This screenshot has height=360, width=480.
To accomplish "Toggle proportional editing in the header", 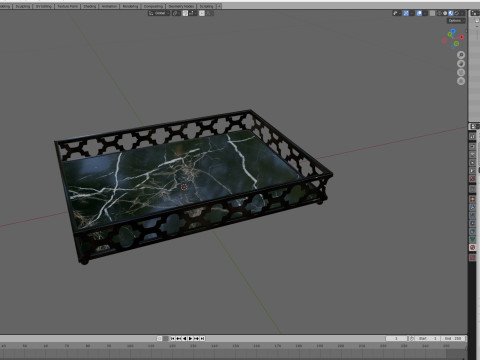I will pos(202,13).
